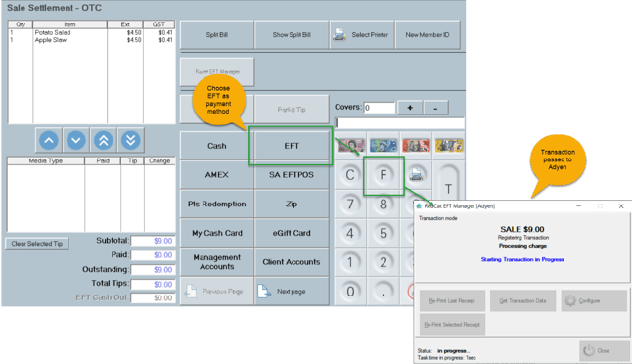632x364 pixels.
Task: Open Select Printer option
Action: click(x=362, y=35)
